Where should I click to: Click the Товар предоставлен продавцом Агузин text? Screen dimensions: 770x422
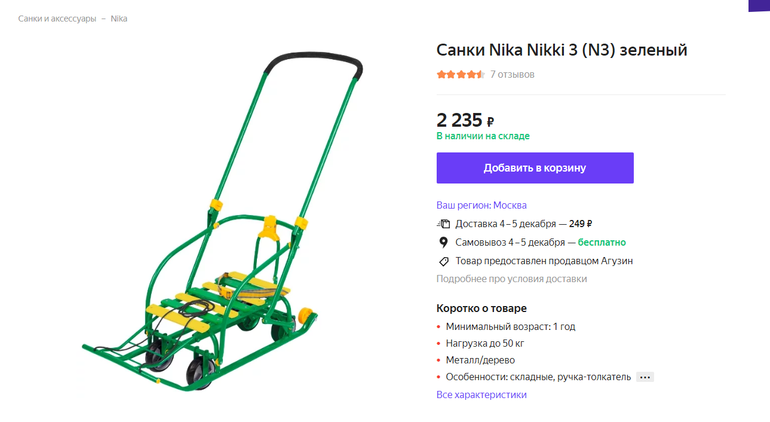coord(544,261)
